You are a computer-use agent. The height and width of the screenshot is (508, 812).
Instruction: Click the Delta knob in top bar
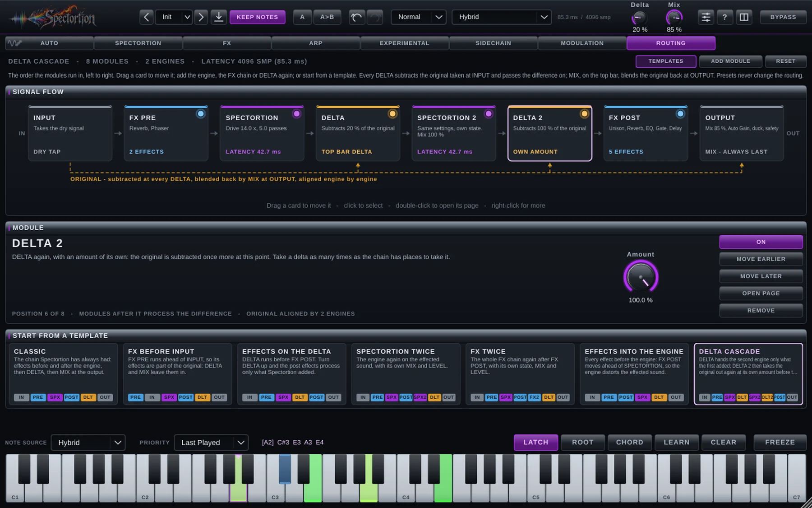click(x=639, y=18)
